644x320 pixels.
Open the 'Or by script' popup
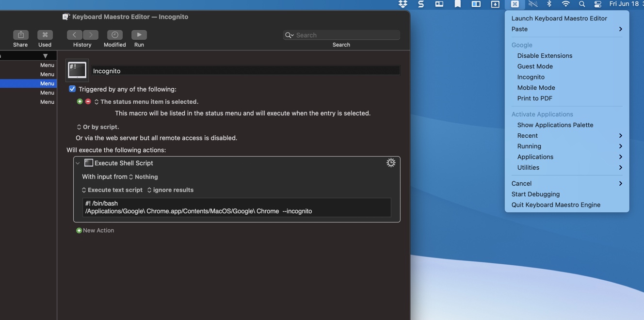(x=97, y=127)
